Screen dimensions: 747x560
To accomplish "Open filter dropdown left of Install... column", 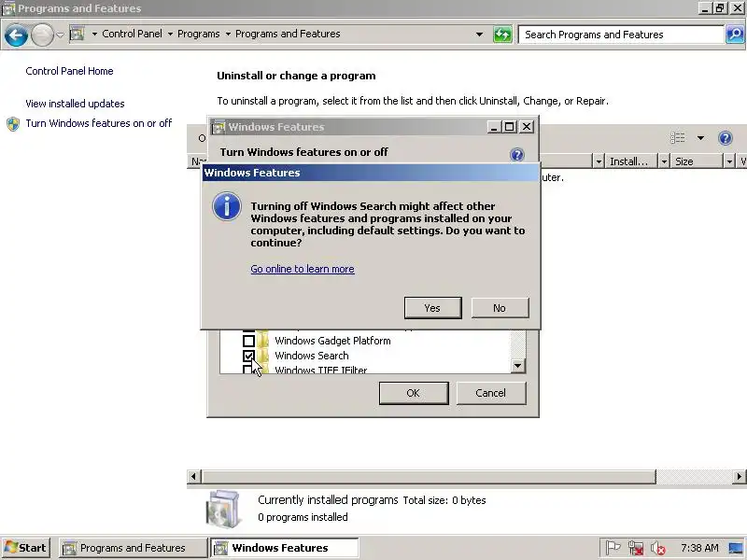I will (x=599, y=161).
